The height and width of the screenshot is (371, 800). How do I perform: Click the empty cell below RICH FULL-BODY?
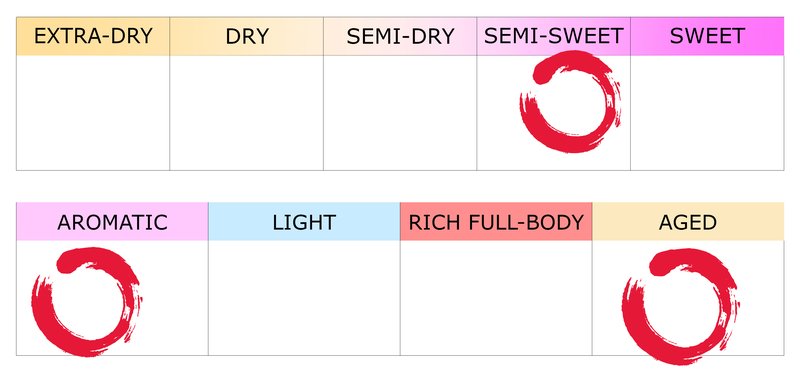(496, 298)
